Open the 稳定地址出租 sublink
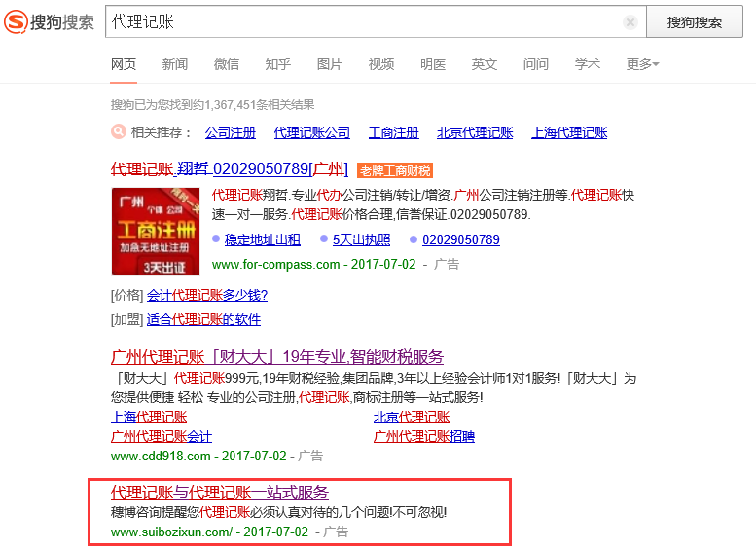756x550 pixels. (263, 239)
